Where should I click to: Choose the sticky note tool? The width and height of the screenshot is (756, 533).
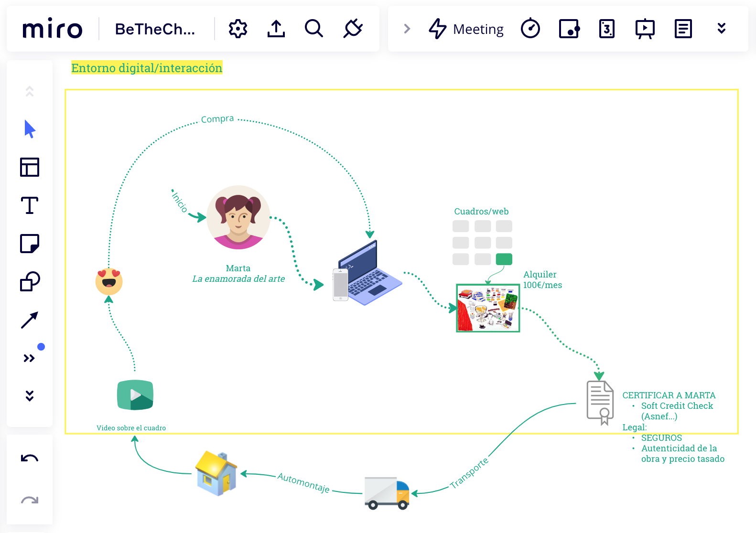[30, 244]
